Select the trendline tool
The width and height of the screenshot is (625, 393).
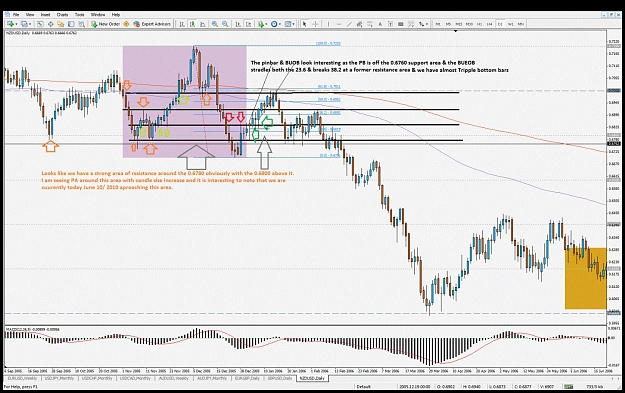point(349,24)
